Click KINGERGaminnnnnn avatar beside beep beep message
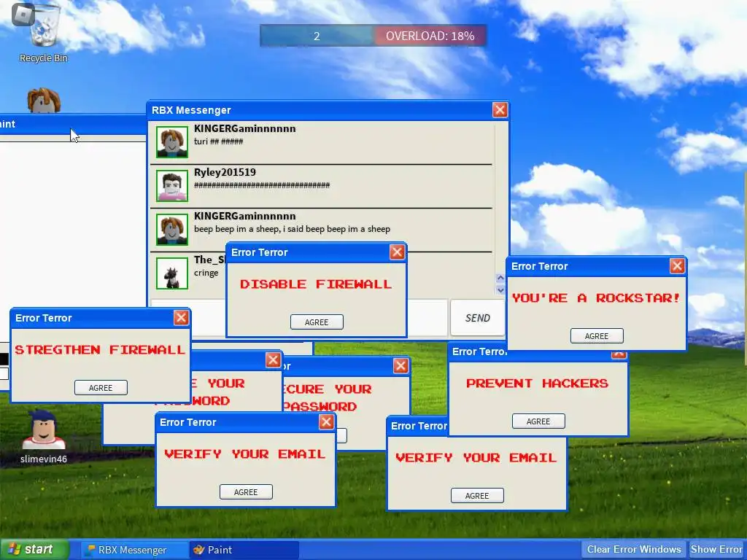Viewport: 747px width, 560px height. (172, 230)
